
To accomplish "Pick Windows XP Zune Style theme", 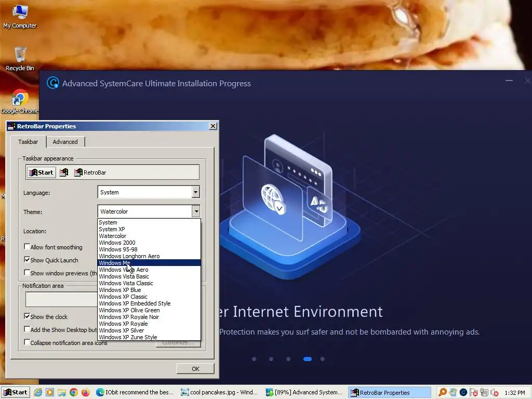I will tap(149, 337).
